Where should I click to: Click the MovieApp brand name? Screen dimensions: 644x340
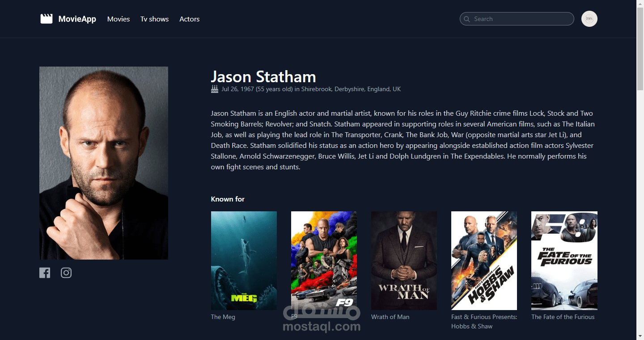tap(77, 19)
